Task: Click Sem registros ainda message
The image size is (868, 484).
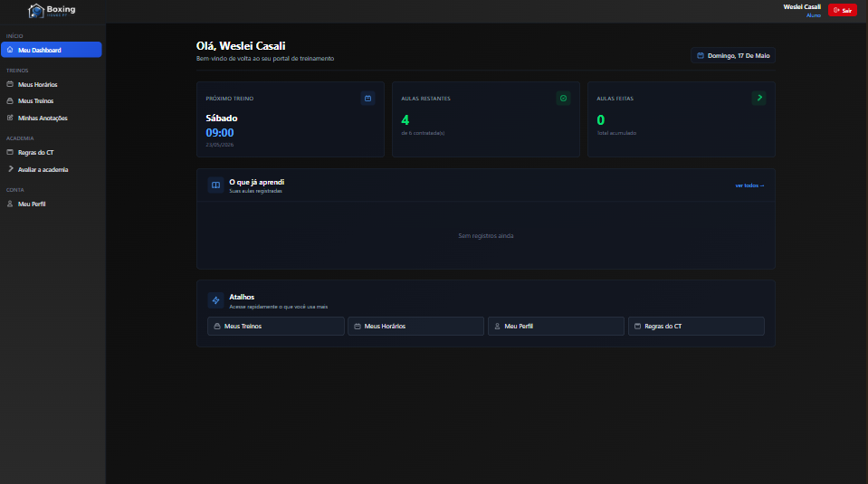Action: (485, 235)
